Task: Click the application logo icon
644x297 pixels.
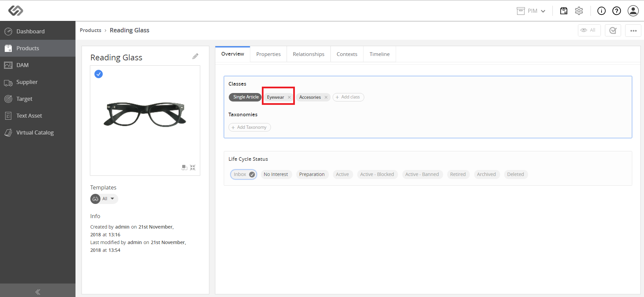Action: click(x=16, y=11)
